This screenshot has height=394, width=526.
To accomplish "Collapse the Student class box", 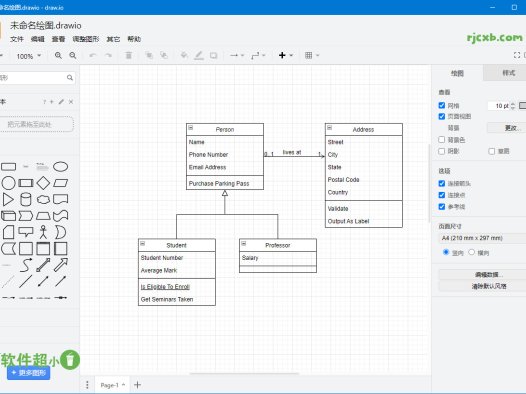I will pyautogui.click(x=143, y=243).
